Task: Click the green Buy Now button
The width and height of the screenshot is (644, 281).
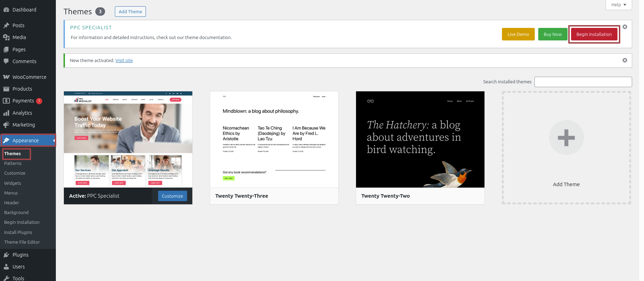Action: click(x=553, y=34)
